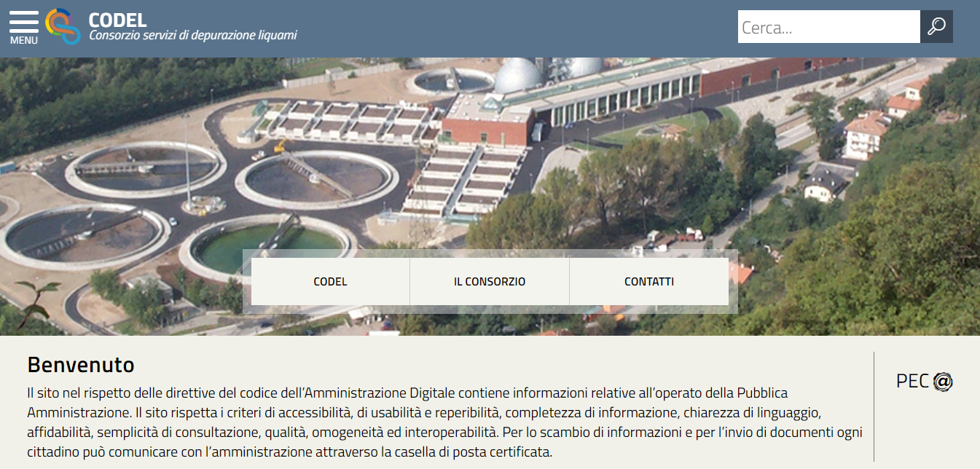Click the welcome paragraph beginning 'Il sito nel rispetto'
Screen dimensions: 980x469
(x=444, y=422)
